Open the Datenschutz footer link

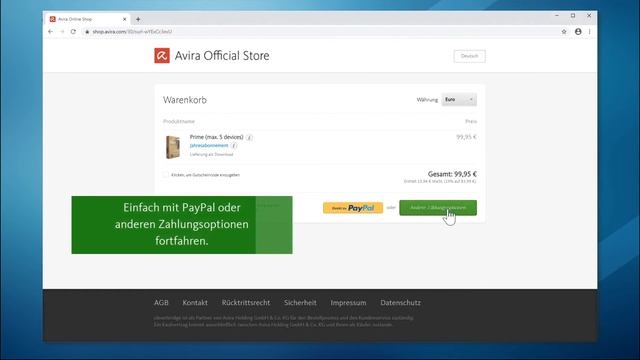pos(400,303)
